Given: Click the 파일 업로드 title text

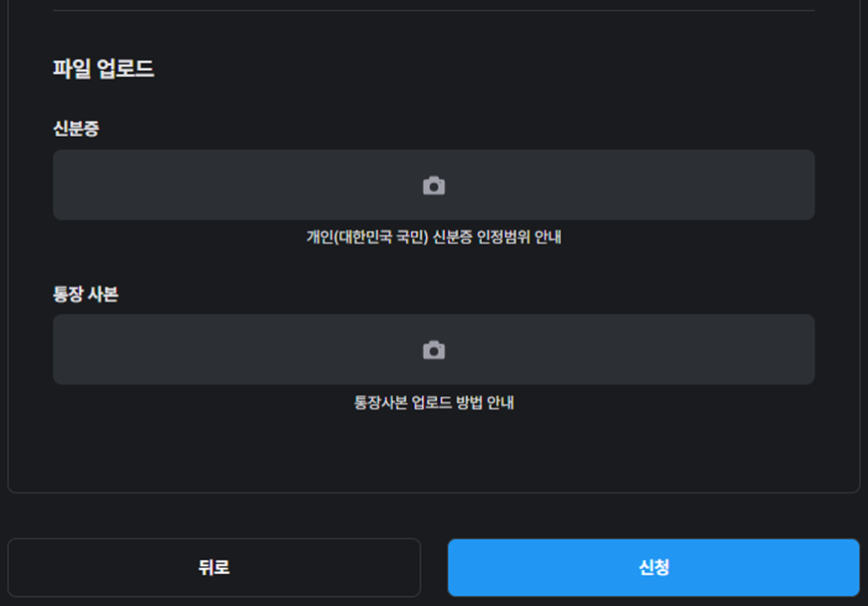Looking at the screenshot, I should pos(103,69).
